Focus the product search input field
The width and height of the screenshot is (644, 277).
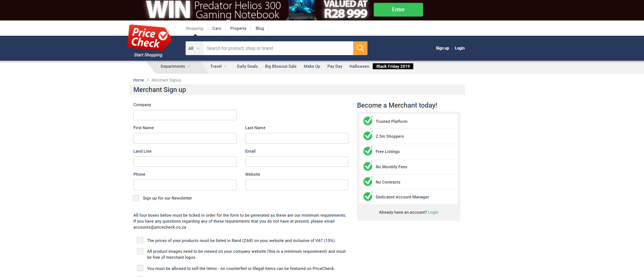click(278, 48)
